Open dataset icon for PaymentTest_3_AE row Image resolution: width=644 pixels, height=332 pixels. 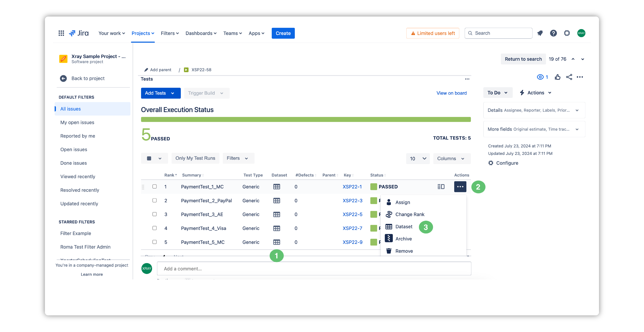click(276, 214)
